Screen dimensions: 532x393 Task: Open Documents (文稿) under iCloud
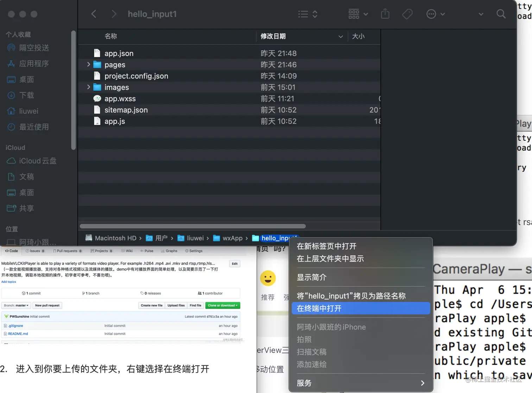point(21,177)
